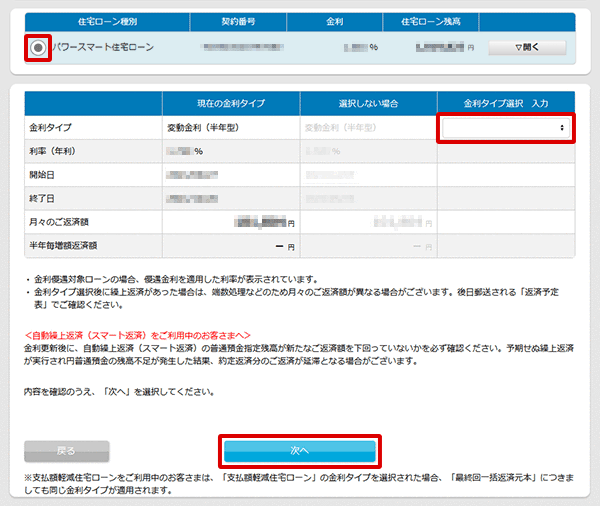The width and height of the screenshot is (600, 506).
Task: Click the 契約番号 column header
Action: tap(239, 20)
